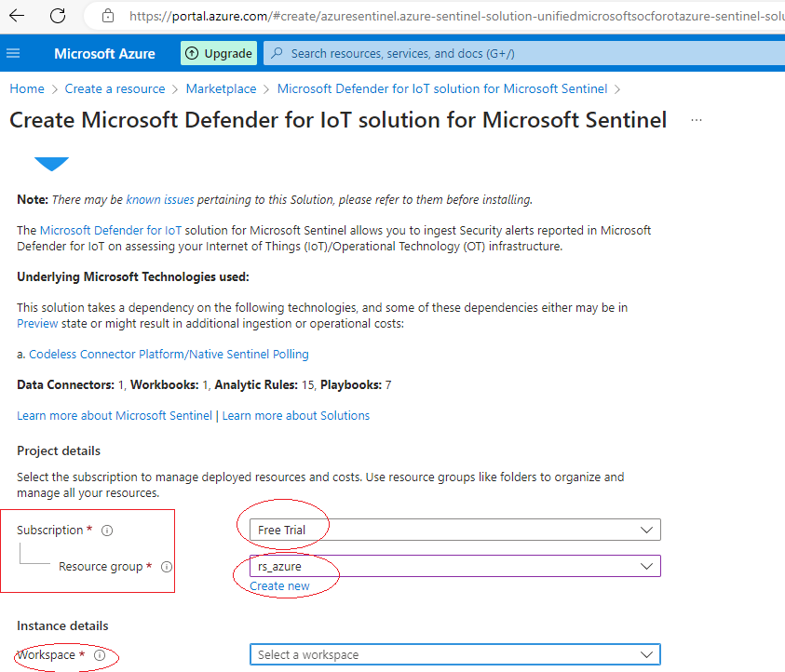Screen dimensions: 785x672
Task: Click the browser refresh icon
Action: pyautogui.click(x=58, y=16)
